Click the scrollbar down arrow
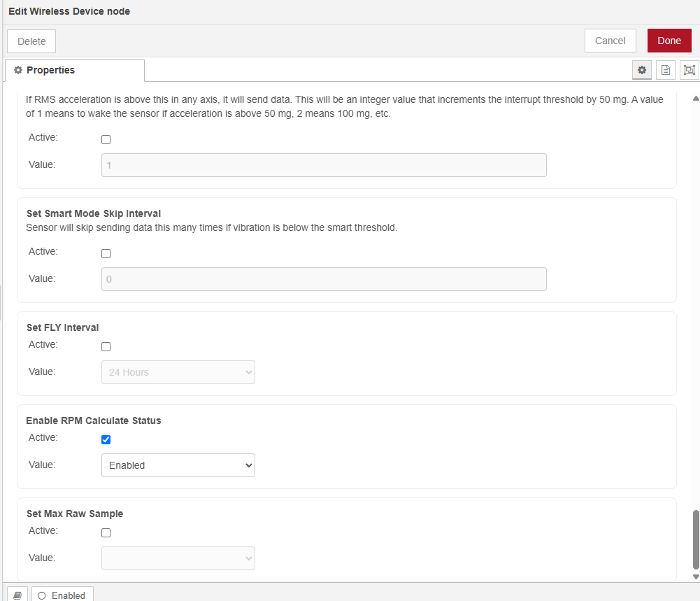 coord(695,576)
